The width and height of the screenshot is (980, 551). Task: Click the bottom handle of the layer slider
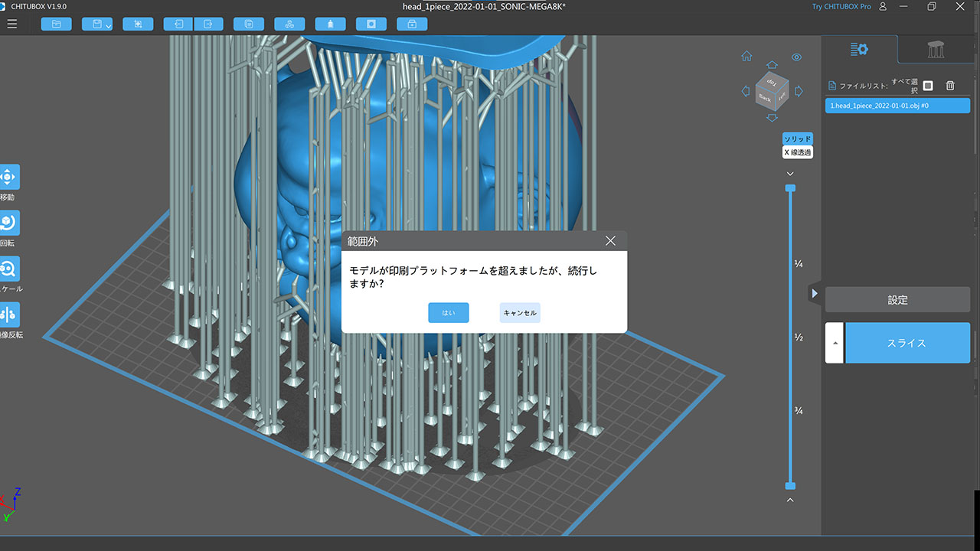[x=790, y=486]
